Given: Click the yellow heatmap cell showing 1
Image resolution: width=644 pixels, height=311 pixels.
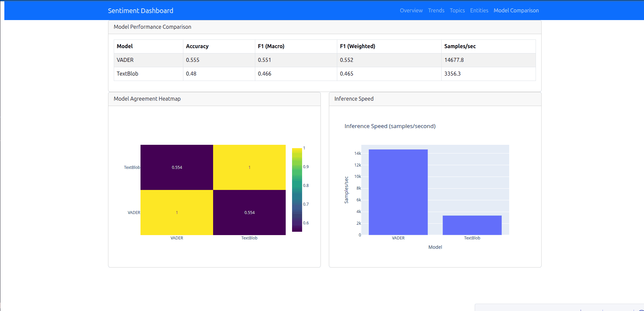Looking at the screenshot, I should pos(249,167).
